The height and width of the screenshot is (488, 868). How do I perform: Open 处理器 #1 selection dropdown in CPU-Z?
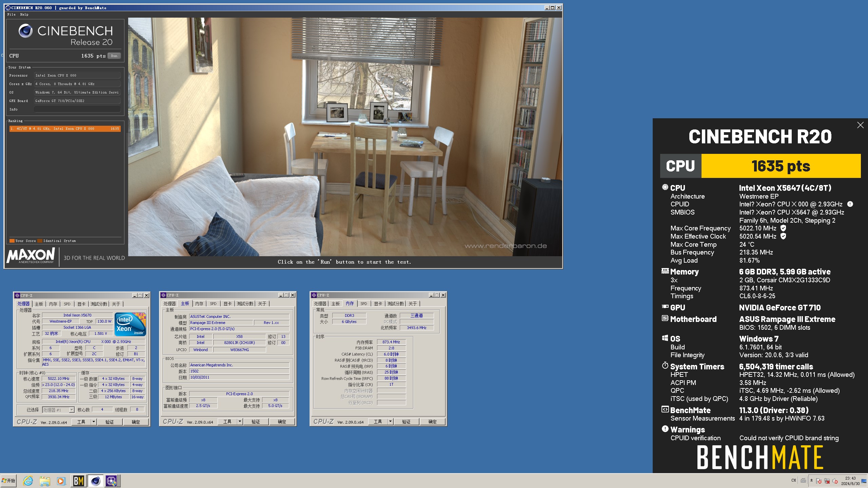58,410
